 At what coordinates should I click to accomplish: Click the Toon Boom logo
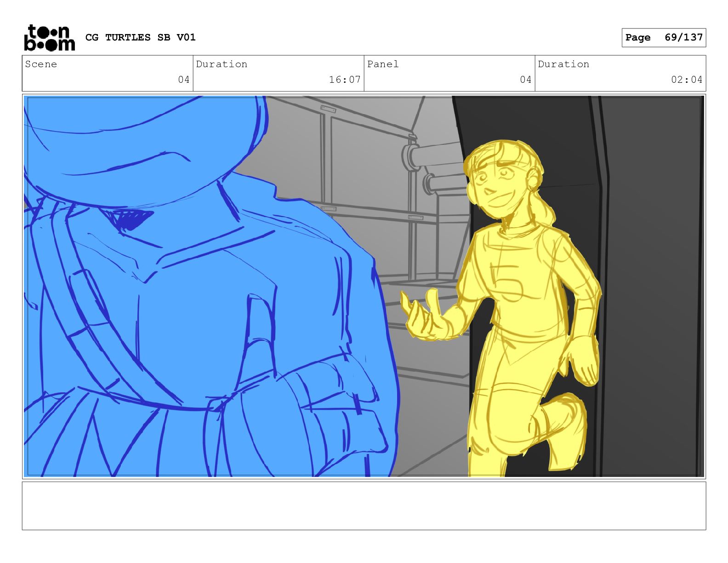point(49,37)
